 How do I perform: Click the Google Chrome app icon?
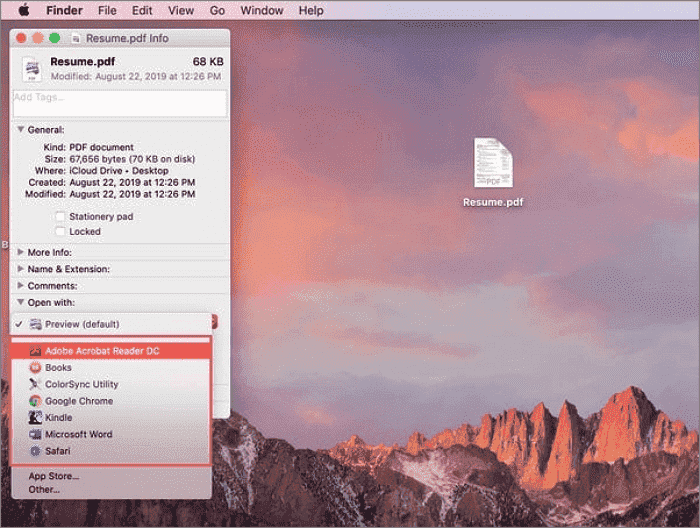pos(35,401)
